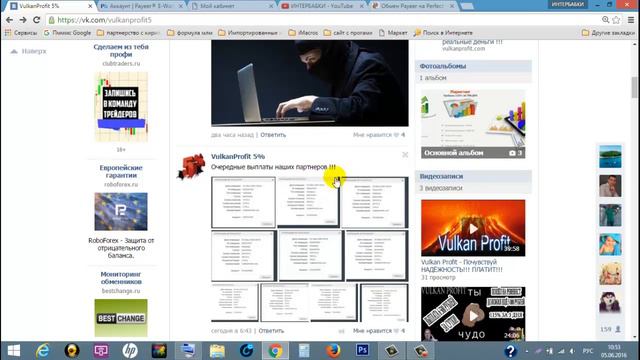Open the Видеозаписи section header
This screenshot has height=360, width=640.
[473, 176]
